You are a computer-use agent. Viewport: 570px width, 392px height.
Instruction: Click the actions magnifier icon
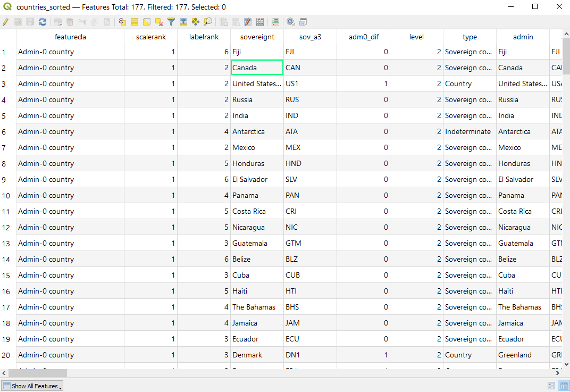291,22
